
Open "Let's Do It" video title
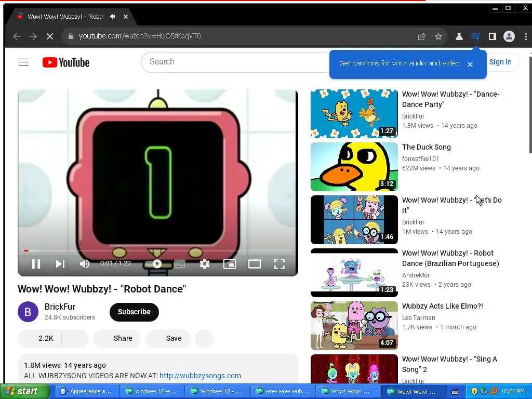coord(451,205)
